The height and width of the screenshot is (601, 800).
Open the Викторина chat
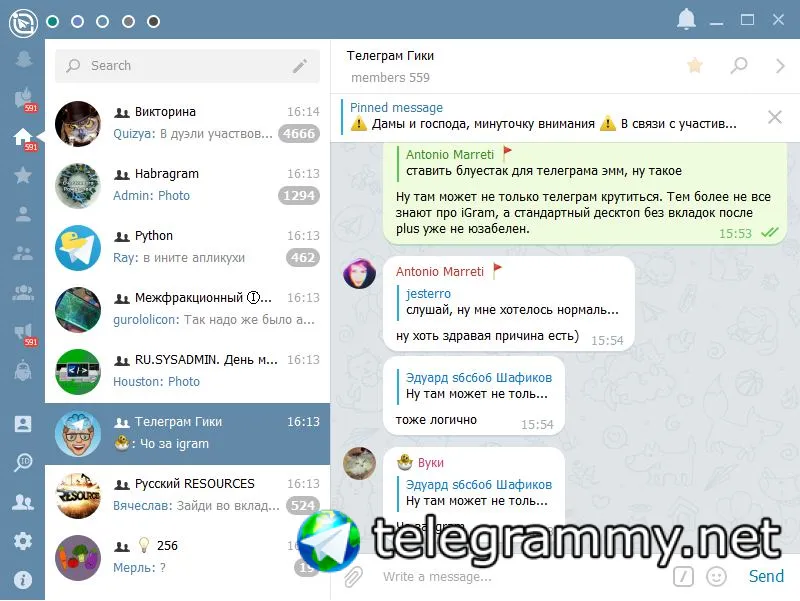[187, 123]
